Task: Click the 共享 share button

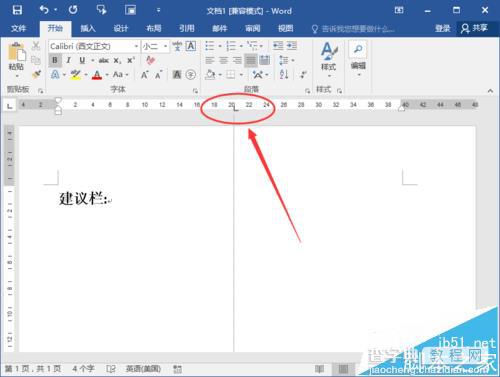Action: (475, 28)
